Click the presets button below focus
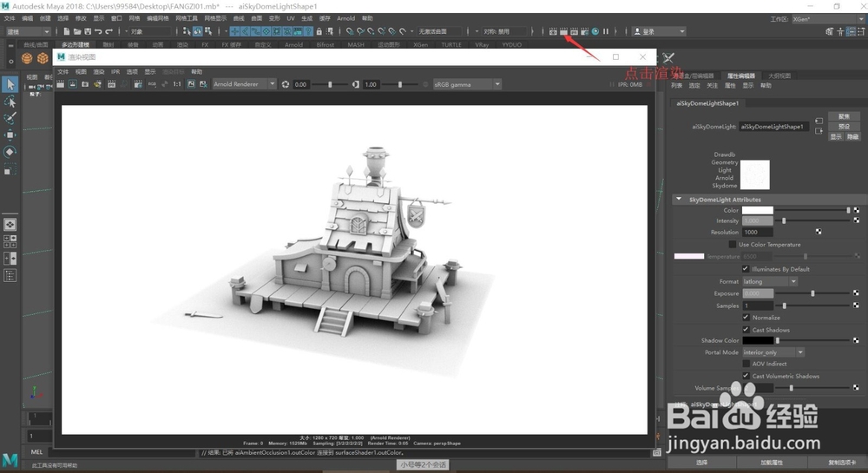Viewport: 868px width, 473px height. (844, 126)
